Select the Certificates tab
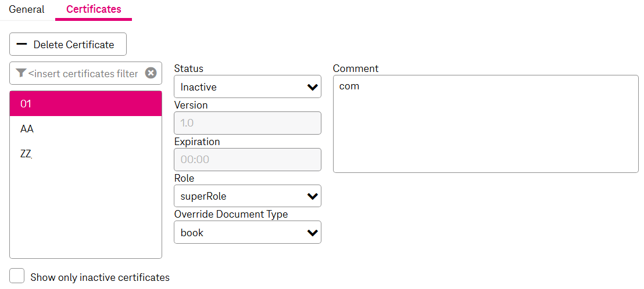 [94, 10]
